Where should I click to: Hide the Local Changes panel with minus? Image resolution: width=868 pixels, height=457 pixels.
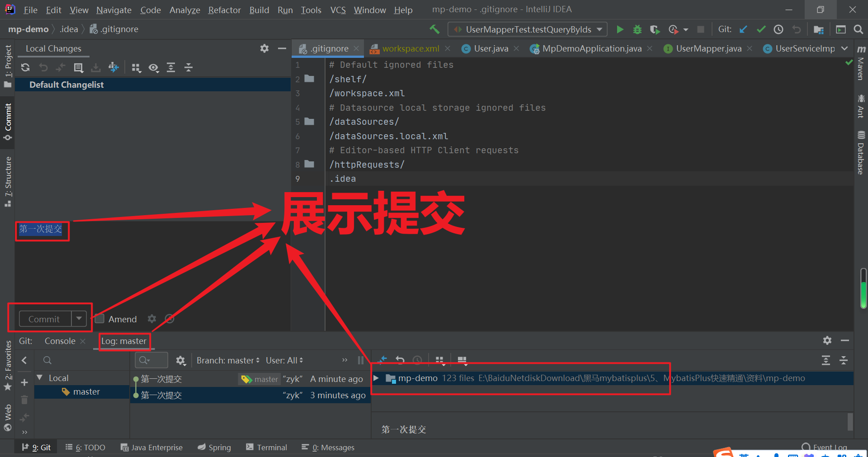282,48
